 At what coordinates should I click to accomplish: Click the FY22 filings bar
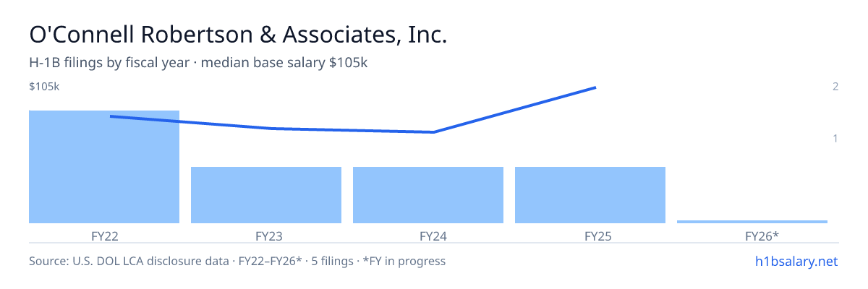104,167
